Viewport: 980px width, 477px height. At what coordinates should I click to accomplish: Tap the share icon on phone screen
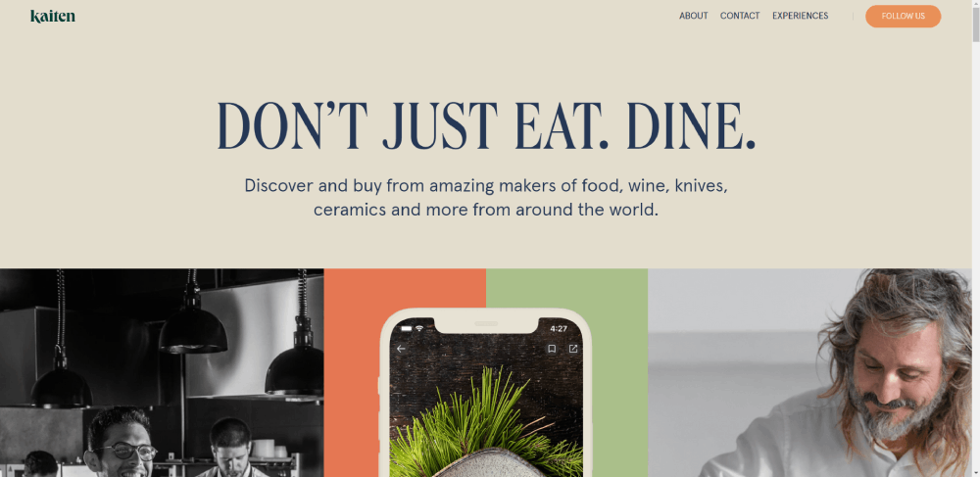(x=573, y=349)
